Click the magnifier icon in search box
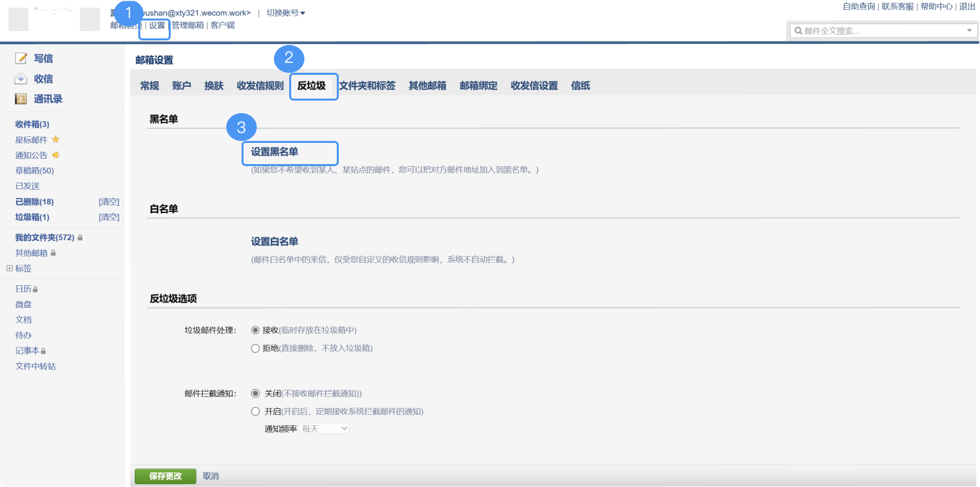980x487 pixels. [798, 31]
